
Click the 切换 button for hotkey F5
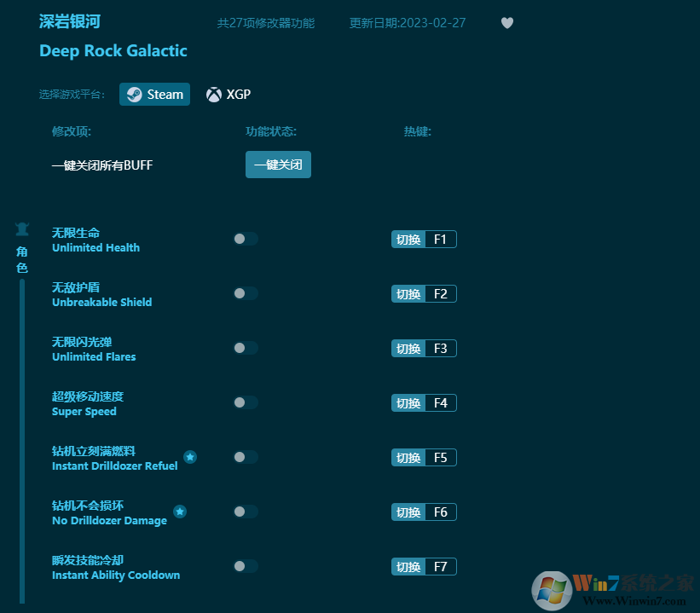pos(408,458)
